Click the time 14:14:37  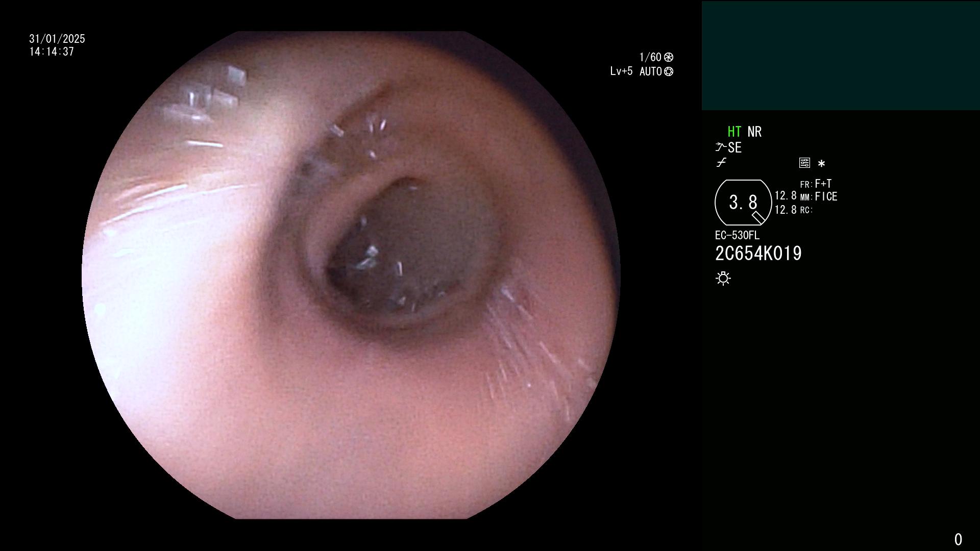pyautogui.click(x=52, y=52)
